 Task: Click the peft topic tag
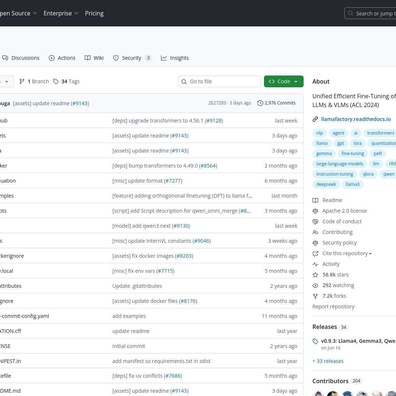378,154
